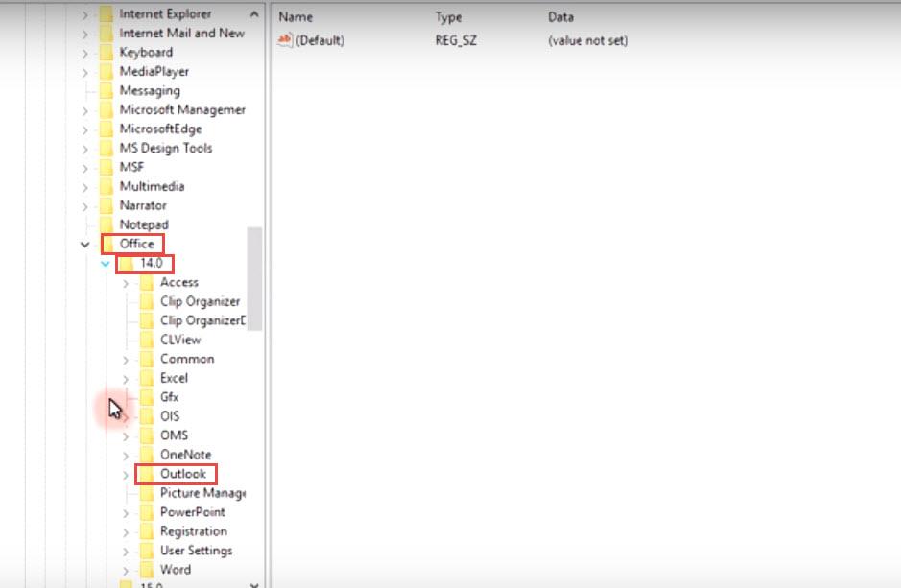
Task: Expand the Common key
Action: coord(126,360)
